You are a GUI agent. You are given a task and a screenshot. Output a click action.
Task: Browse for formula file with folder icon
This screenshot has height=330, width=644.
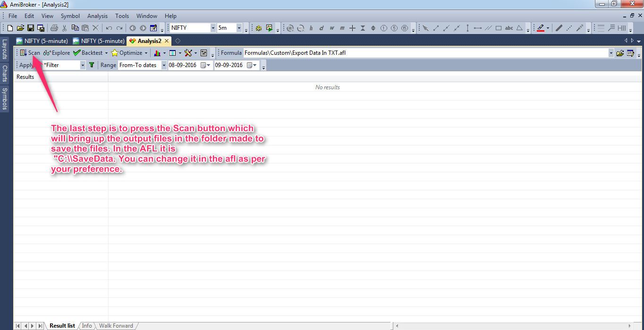pyautogui.click(x=620, y=53)
